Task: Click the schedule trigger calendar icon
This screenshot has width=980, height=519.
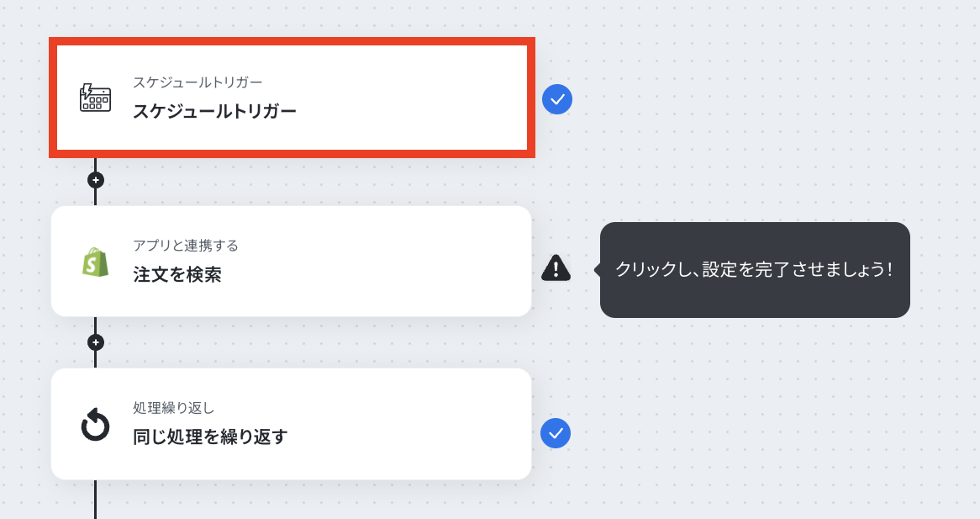Action: [x=95, y=98]
